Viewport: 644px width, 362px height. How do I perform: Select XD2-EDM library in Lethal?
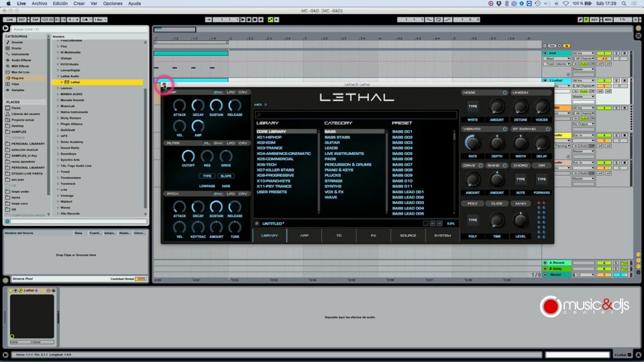pyautogui.click(x=266, y=142)
